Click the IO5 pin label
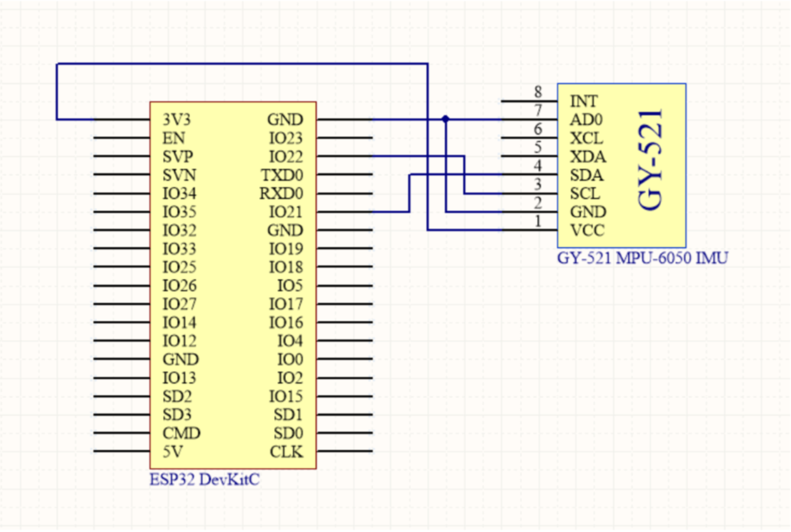791x532 pixels. 290,286
